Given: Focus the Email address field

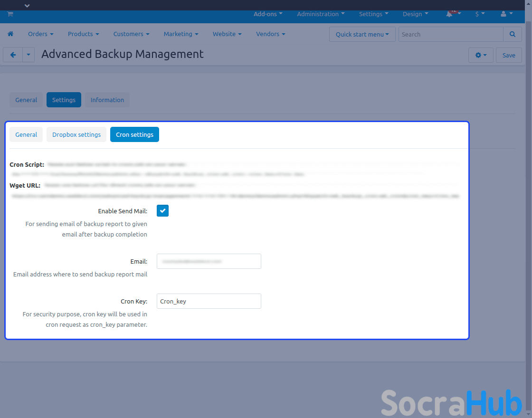Looking at the screenshot, I should pos(209,261).
